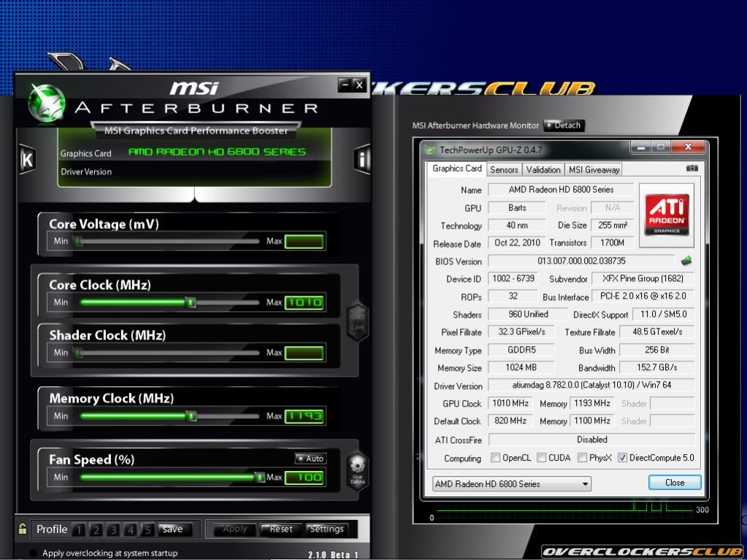747x560 pixels.
Task: Close MSI Afterburner with the X button
Action: (x=360, y=85)
